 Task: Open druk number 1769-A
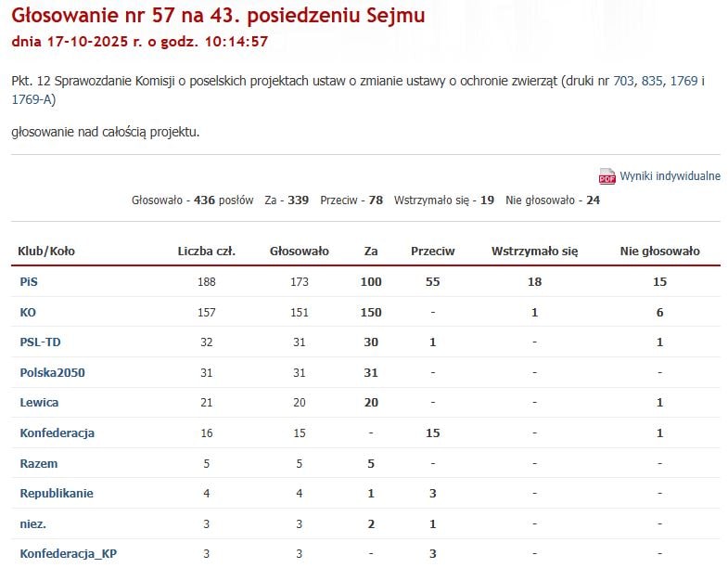click(x=33, y=99)
